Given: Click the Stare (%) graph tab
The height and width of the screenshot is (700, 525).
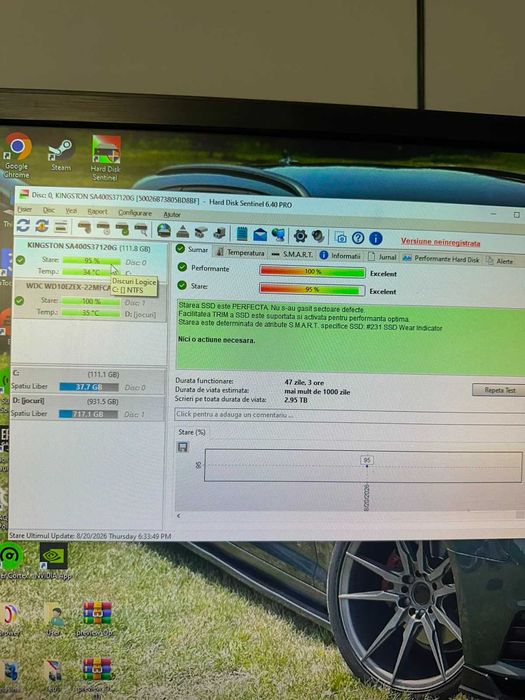Looking at the screenshot, I should pyautogui.click(x=192, y=432).
